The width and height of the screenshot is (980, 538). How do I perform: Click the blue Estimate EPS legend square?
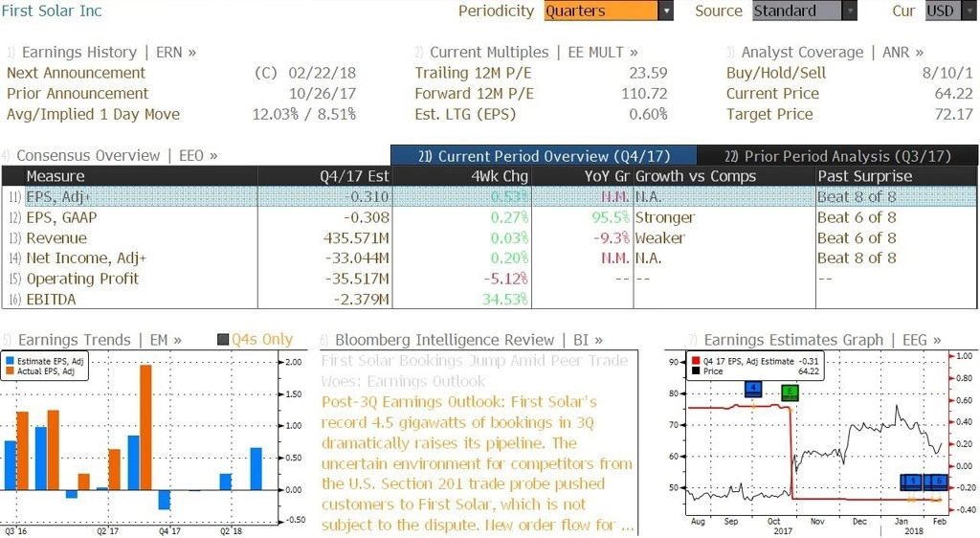(10, 361)
